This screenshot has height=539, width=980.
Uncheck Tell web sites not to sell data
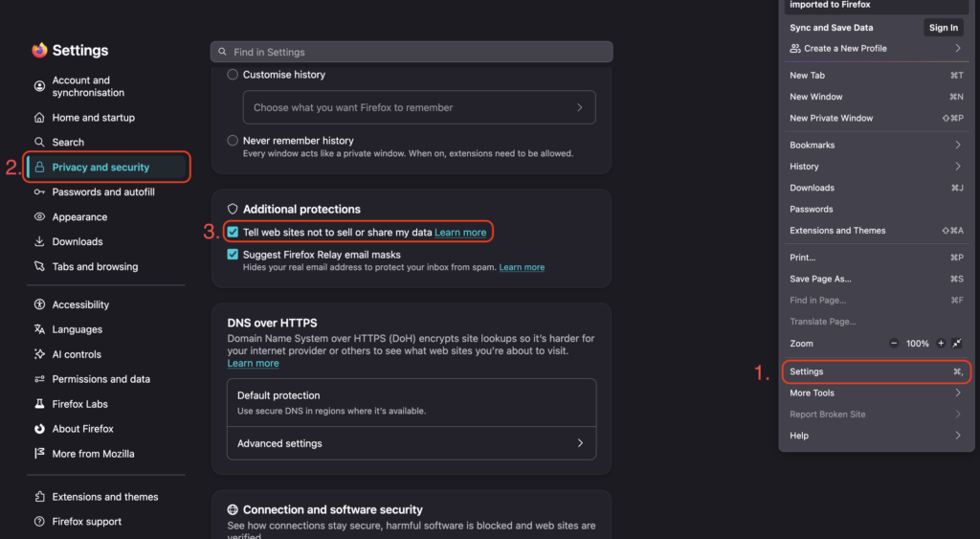pyautogui.click(x=233, y=232)
